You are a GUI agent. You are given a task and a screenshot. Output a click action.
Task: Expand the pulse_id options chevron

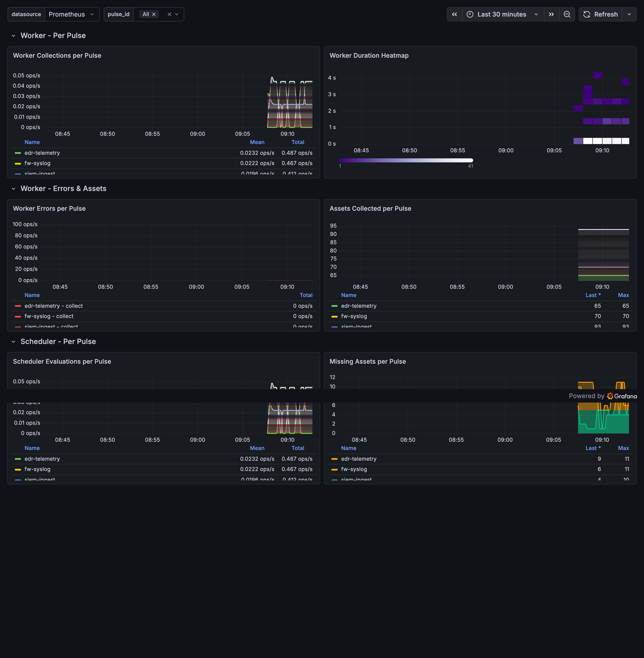tap(177, 14)
